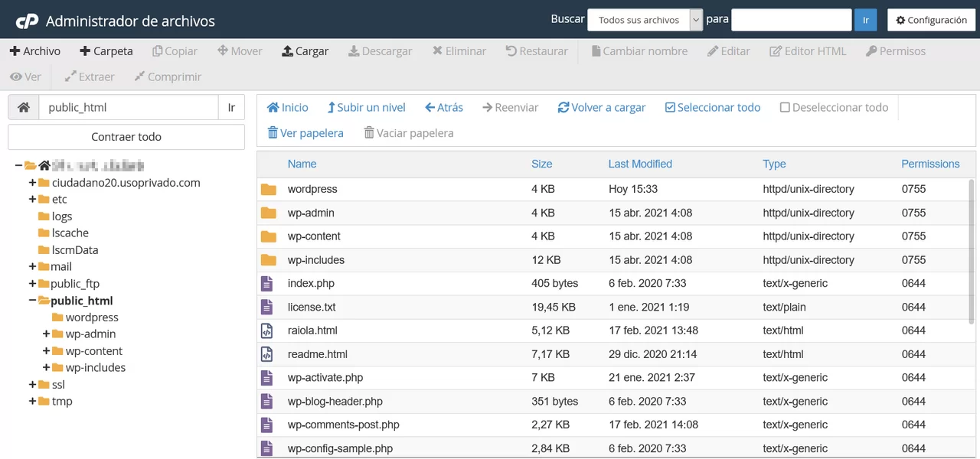
Task: Expand ciudadano20.usoprivado.com folder
Action: pos(32,183)
